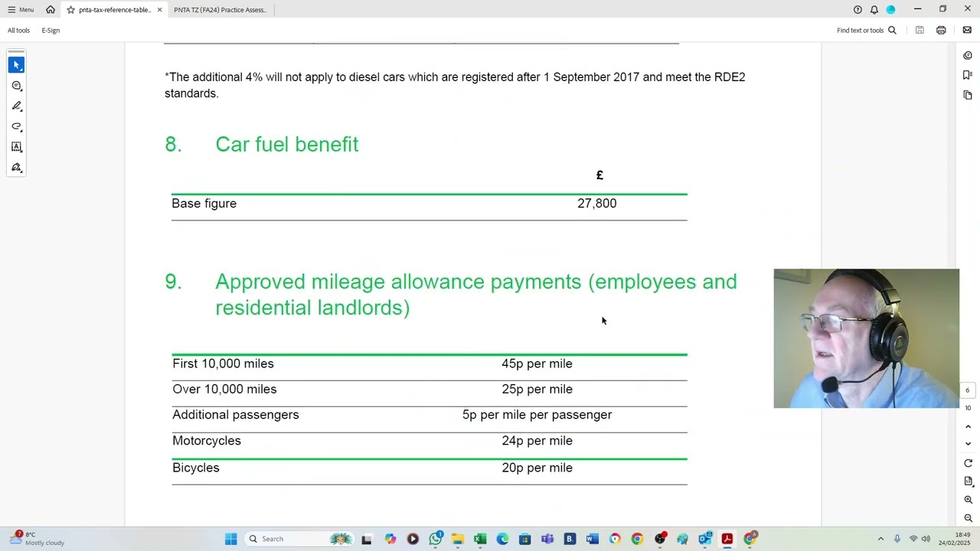The width and height of the screenshot is (980, 551).
Task: Click the '45p per mile' cell
Action: pyautogui.click(x=537, y=364)
